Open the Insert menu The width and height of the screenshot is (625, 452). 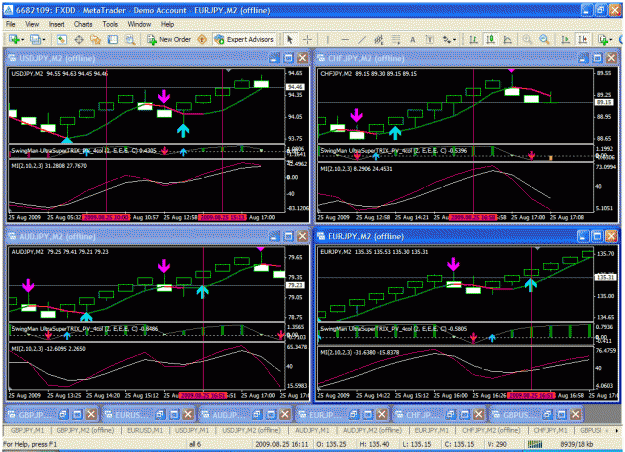57,24
